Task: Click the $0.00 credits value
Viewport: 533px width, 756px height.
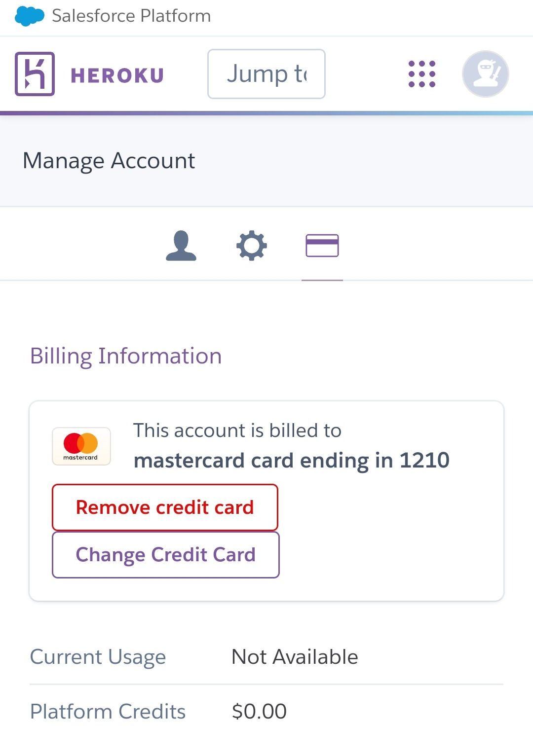Action: (260, 712)
